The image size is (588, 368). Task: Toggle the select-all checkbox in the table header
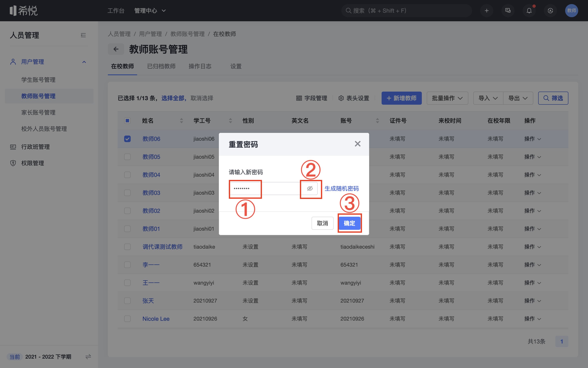tap(127, 120)
